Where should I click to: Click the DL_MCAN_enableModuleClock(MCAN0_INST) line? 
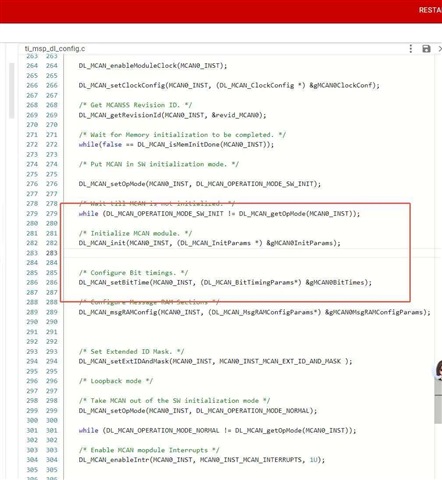click(153, 66)
